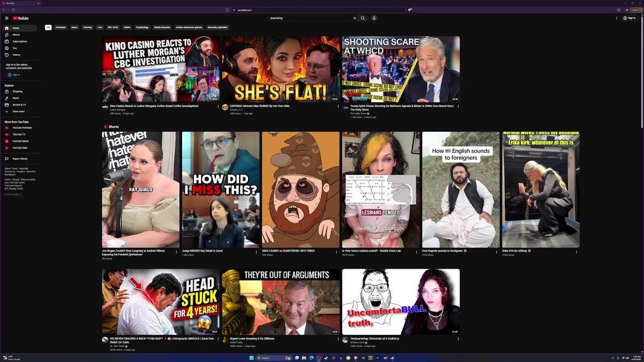Viewport: 644px width, 362px height.
Task: Open Movies & TV under Explore
Action: [x=19, y=105]
